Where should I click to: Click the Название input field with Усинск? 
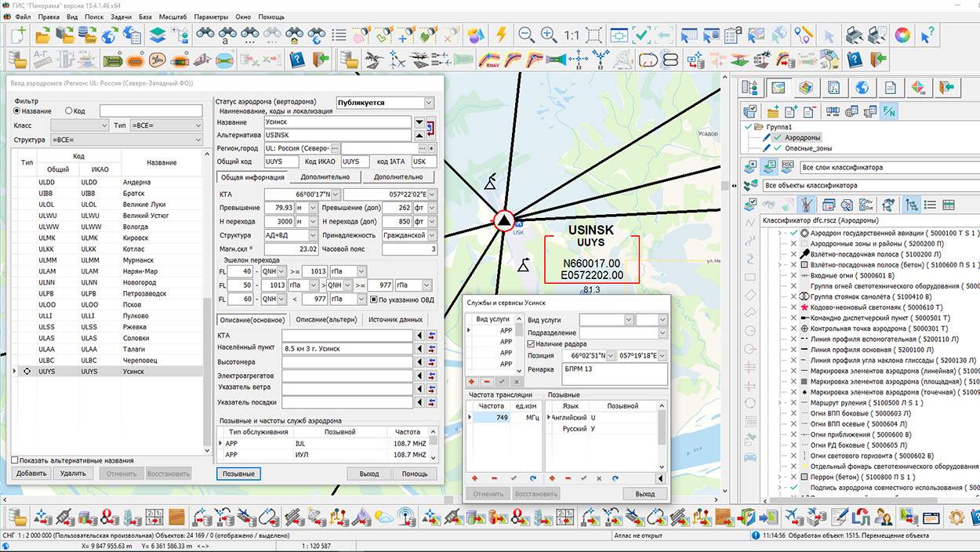338,122
